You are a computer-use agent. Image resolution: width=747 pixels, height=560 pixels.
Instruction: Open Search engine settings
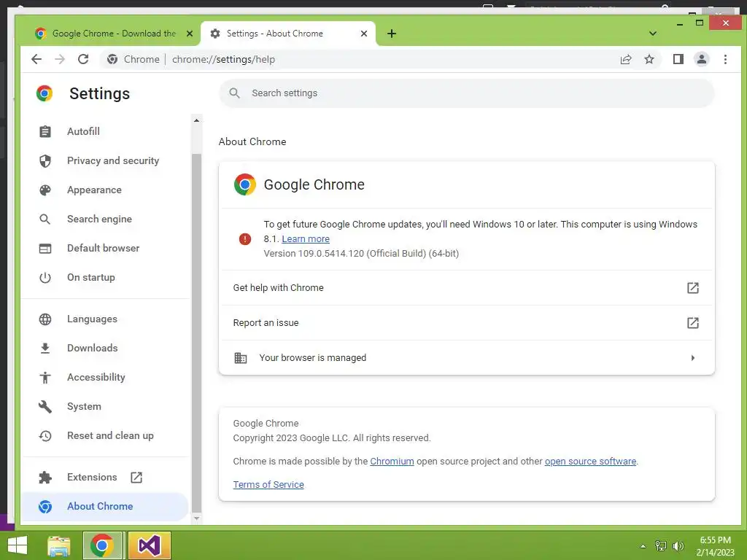tap(105, 219)
